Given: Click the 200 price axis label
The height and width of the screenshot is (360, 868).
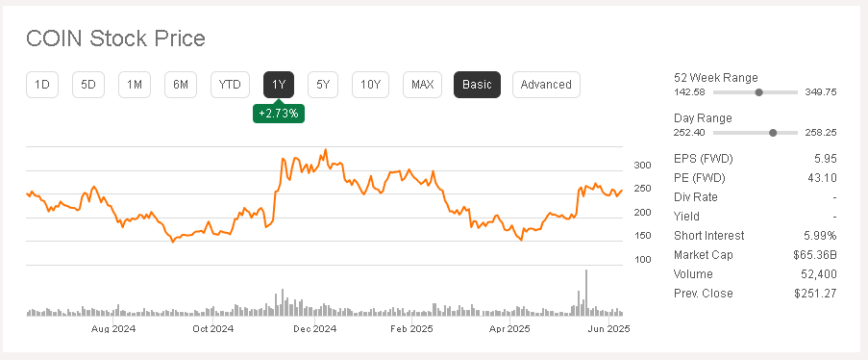Looking at the screenshot, I should (643, 213).
